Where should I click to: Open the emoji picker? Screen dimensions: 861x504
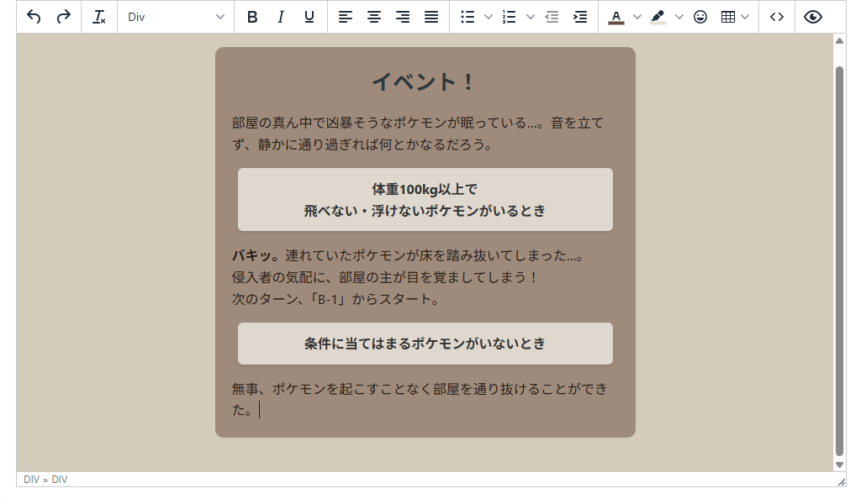[x=700, y=17]
